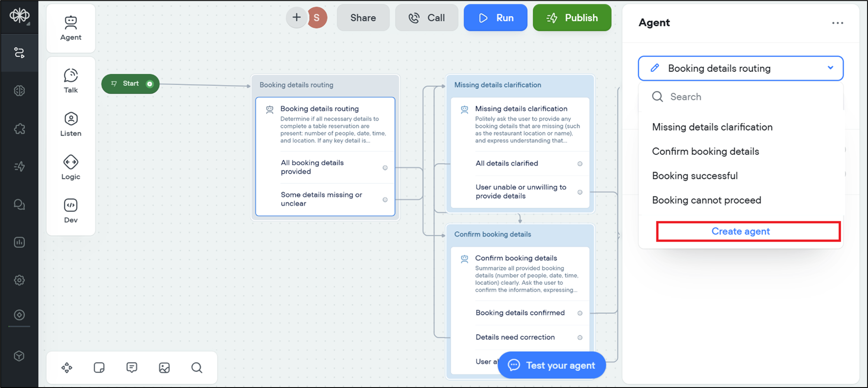Open the Agent panel three-dot menu
Image resolution: width=868 pixels, height=388 pixels.
pyautogui.click(x=837, y=23)
